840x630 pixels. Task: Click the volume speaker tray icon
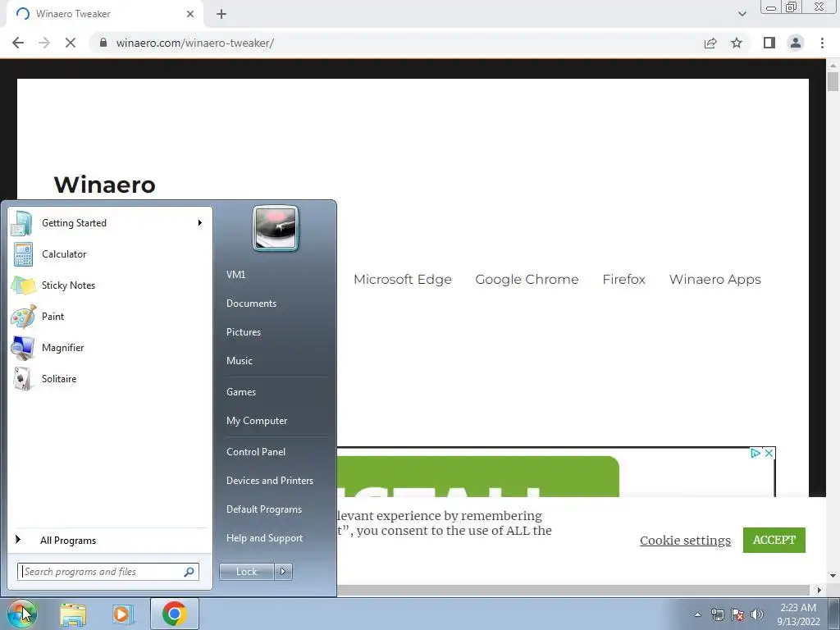(x=757, y=614)
